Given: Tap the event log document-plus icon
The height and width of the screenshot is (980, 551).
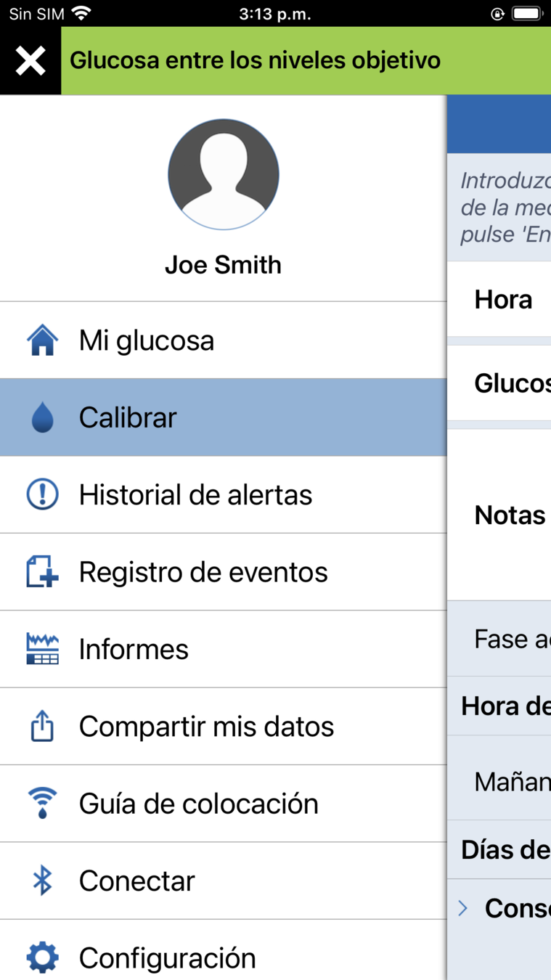Looking at the screenshot, I should click(42, 572).
